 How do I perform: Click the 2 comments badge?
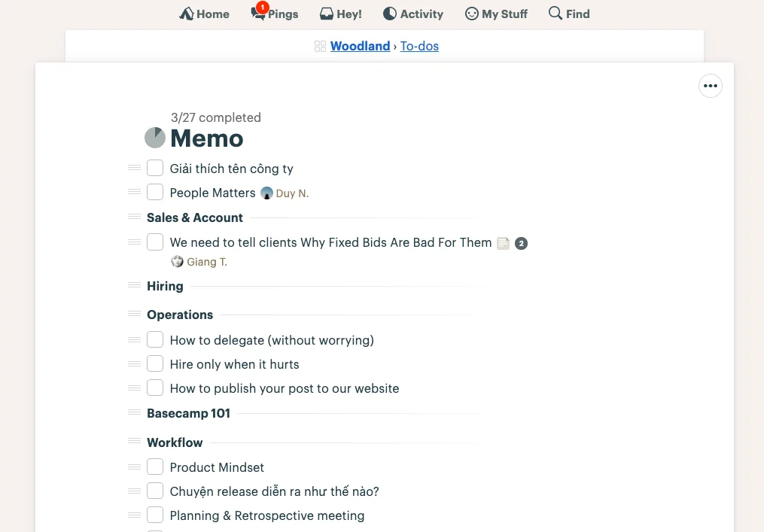pos(522,243)
